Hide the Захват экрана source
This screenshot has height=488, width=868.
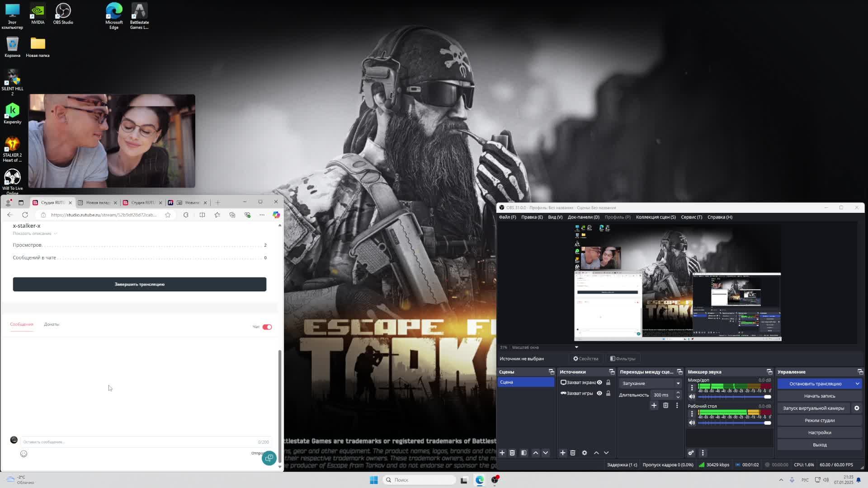599,382
